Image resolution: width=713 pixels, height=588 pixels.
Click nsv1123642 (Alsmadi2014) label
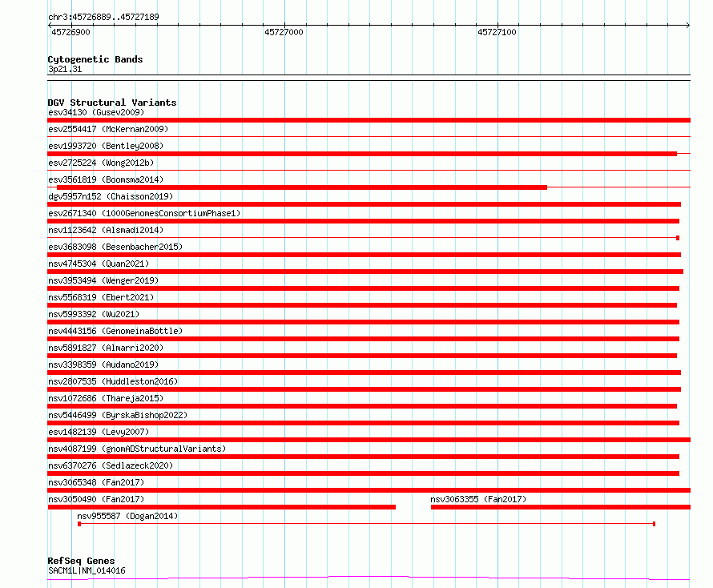(106, 230)
